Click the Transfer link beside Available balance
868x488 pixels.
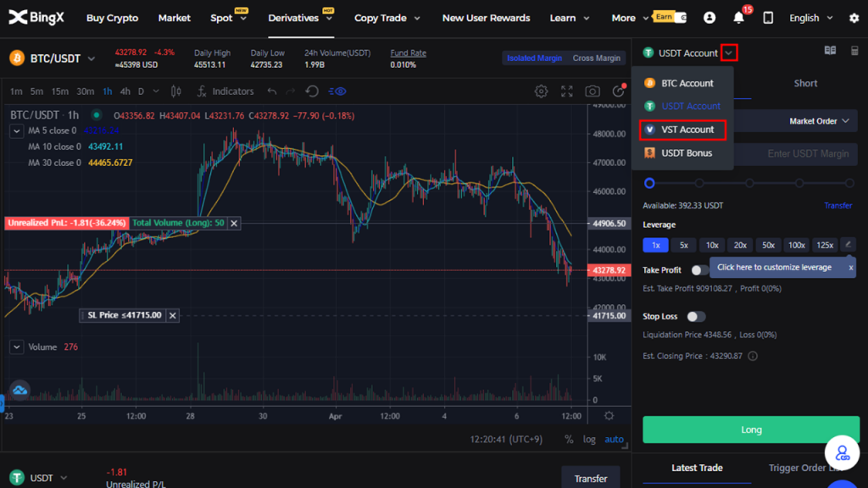pyautogui.click(x=837, y=205)
